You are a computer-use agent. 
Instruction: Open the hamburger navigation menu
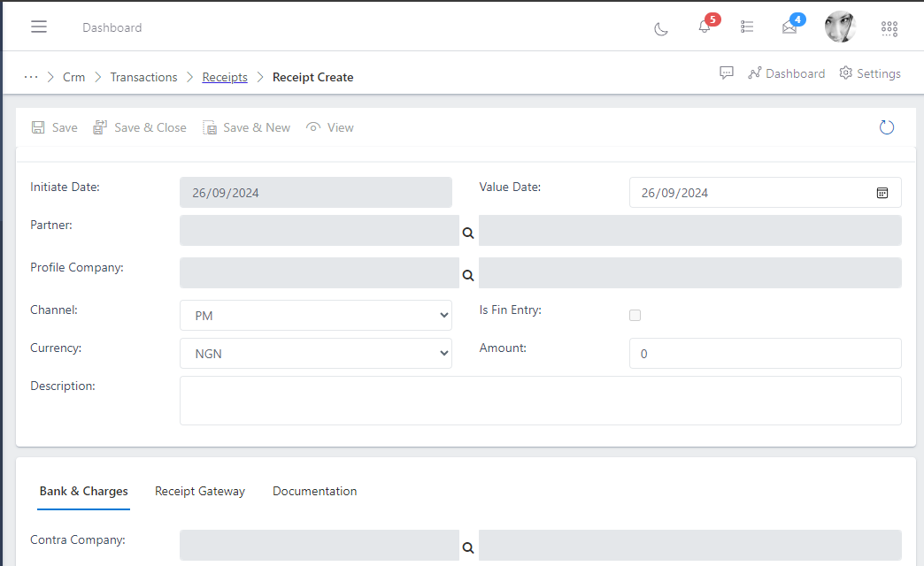pos(39,27)
